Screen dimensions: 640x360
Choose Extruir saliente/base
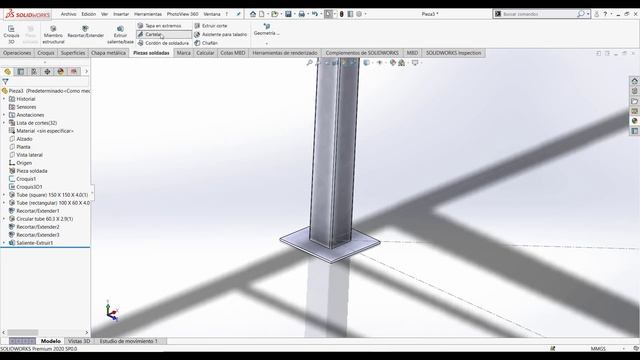120,34
